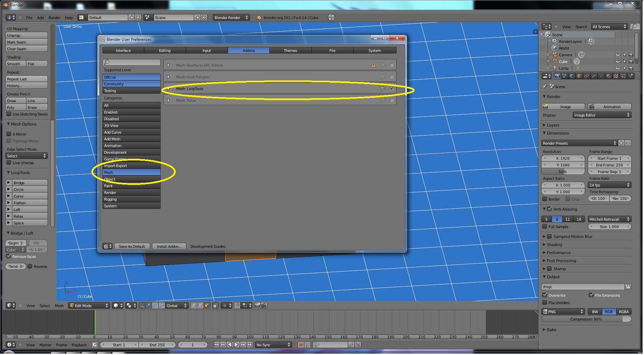
Task: Open the Edit Mode dropdown
Action: tap(89, 306)
